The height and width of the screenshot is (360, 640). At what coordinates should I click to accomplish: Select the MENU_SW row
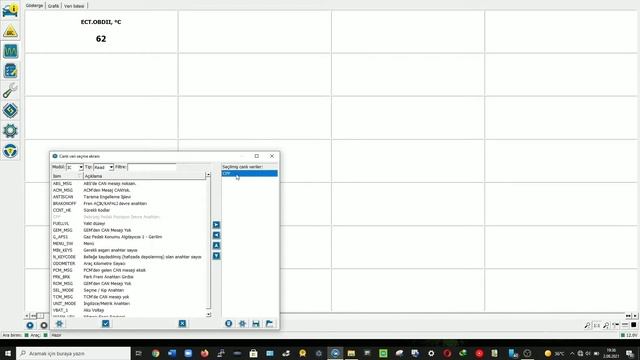129,243
